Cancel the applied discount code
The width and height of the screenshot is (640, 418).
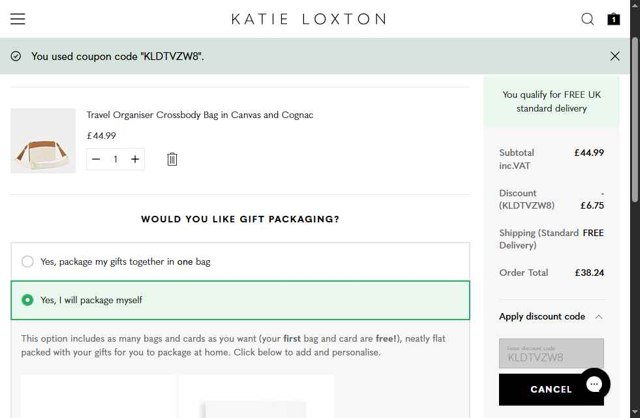tap(551, 389)
